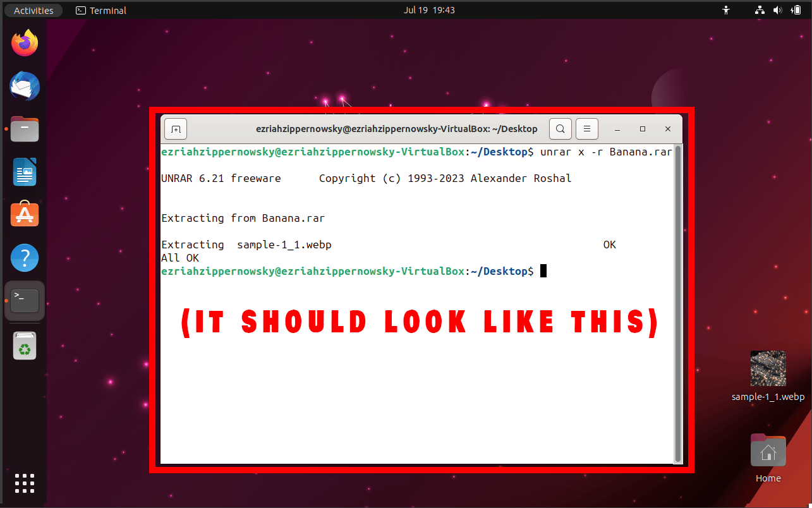This screenshot has width=812, height=508.
Task: Open Thunderbird from the dock
Action: [x=25, y=86]
